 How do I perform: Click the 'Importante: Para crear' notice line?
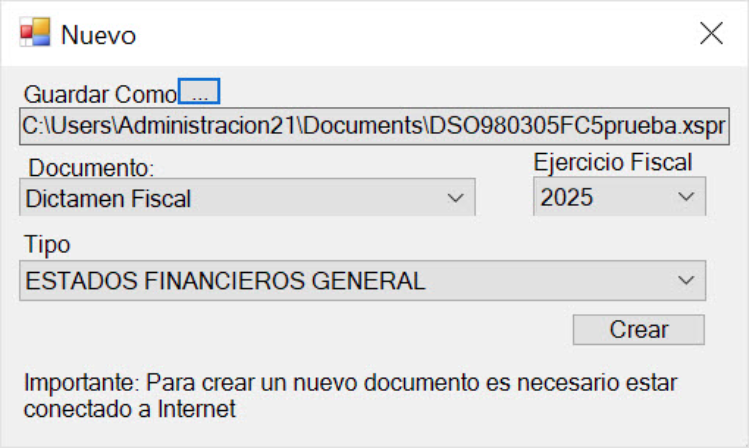(x=350, y=382)
